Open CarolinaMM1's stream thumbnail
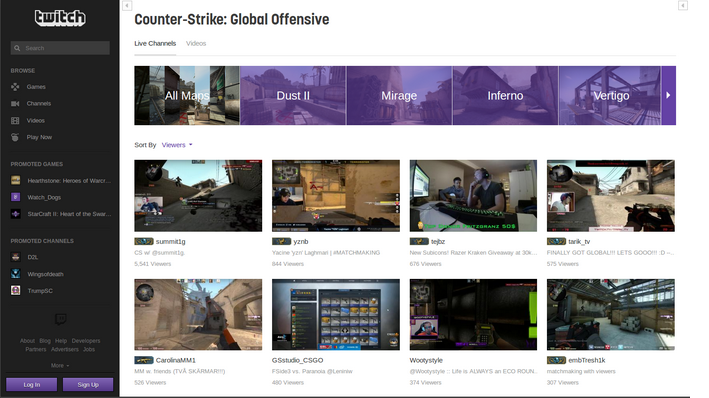This screenshot has width=709, height=398. (x=198, y=314)
